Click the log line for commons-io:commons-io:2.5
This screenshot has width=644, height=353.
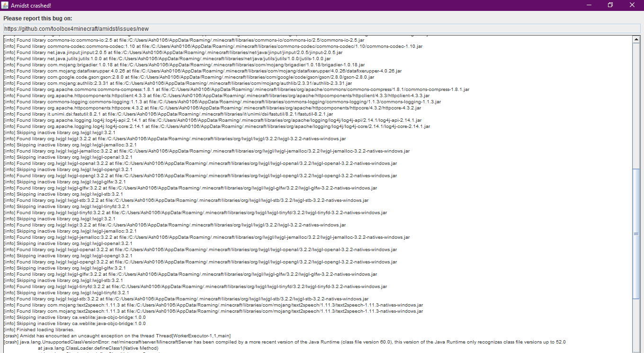(x=184, y=40)
